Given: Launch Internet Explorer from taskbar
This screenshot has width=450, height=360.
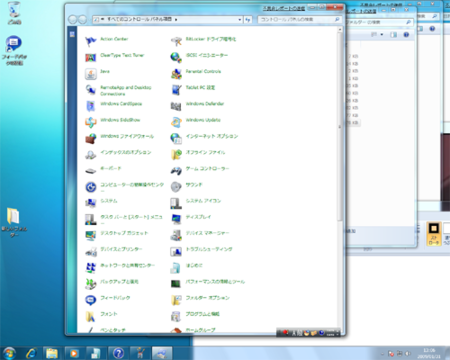Looking at the screenshot, I should click(32, 353).
